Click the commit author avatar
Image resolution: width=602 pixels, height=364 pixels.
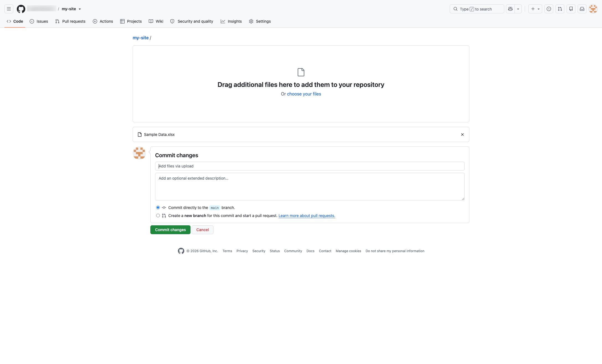coord(139,153)
